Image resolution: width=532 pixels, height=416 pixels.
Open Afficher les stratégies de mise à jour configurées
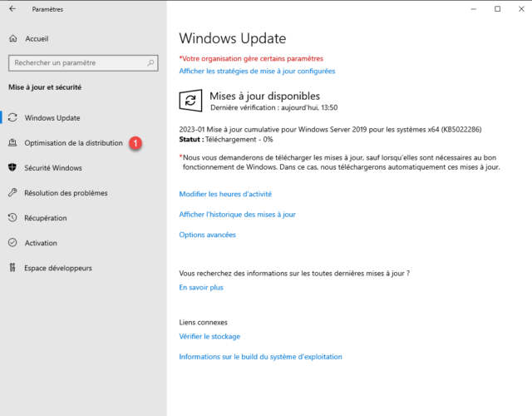coord(257,71)
